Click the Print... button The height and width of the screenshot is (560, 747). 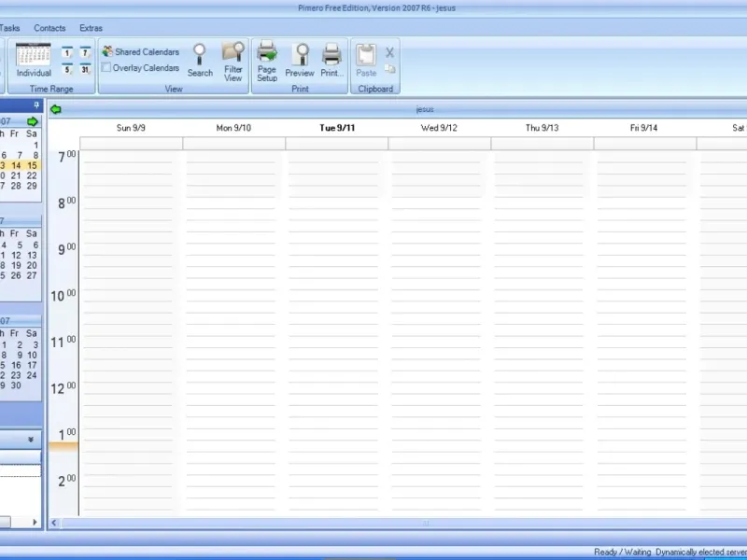(331, 60)
